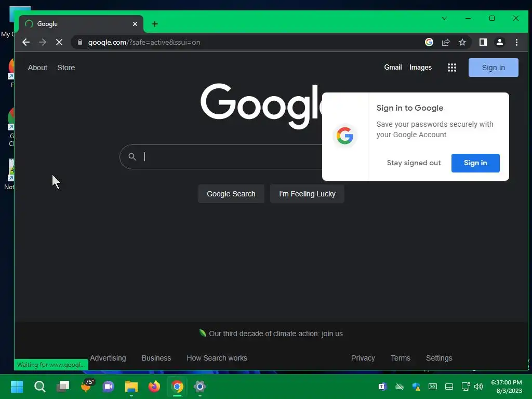532x399 pixels.
Task: Close the Google tab
Action: point(135,24)
